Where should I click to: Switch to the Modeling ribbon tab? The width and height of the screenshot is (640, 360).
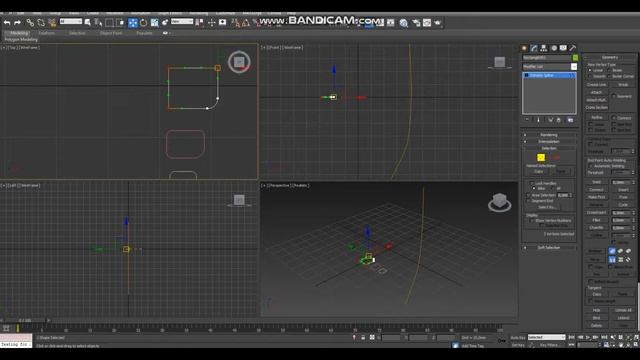19,33
